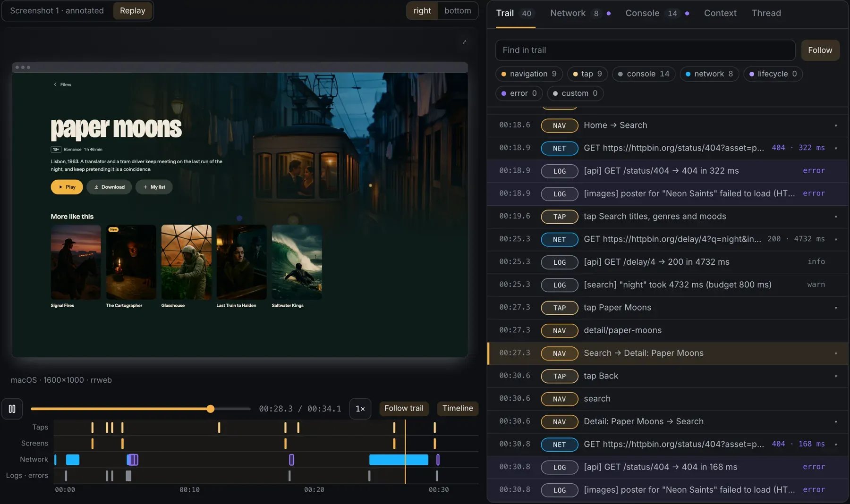Click the Follow button
Screen dimensions: 850x504
(820, 50)
